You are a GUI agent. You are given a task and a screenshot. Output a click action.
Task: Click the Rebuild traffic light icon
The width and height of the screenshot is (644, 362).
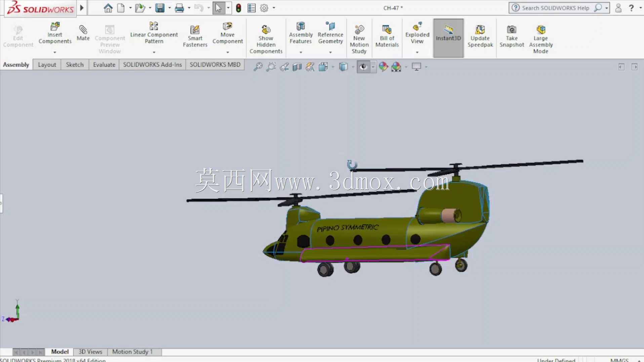(x=239, y=8)
